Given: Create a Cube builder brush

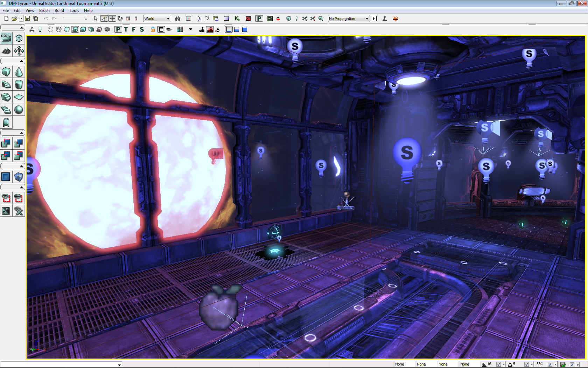Looking at the screenshot, I should [x=6, y=72].
